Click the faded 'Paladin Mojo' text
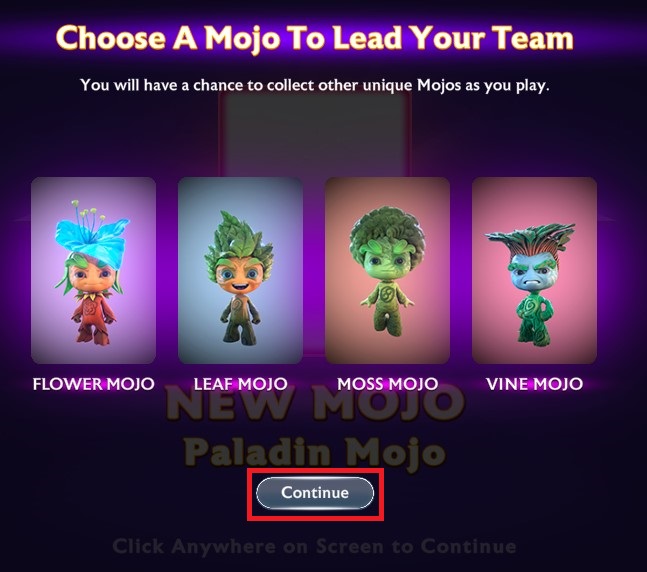 (314, 452)
